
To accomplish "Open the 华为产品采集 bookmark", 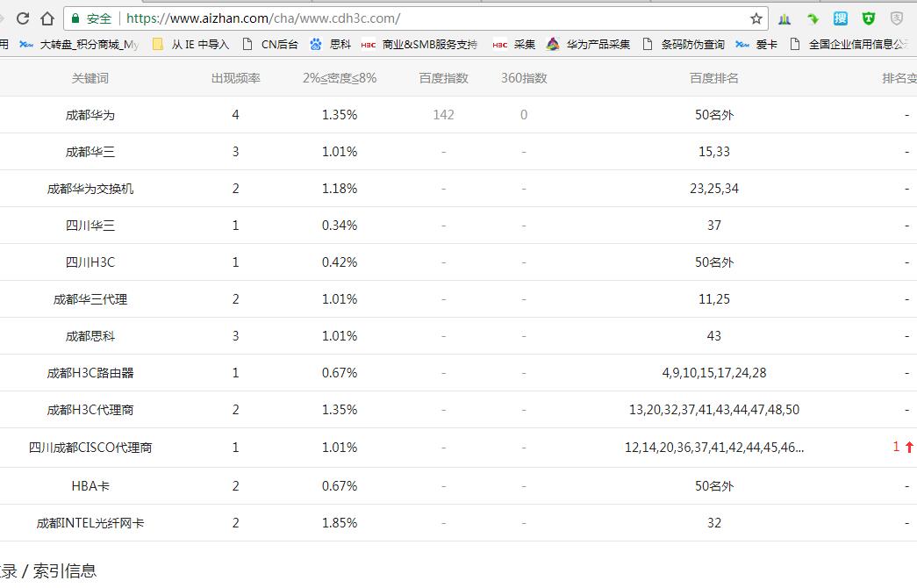I will [588, 44].
